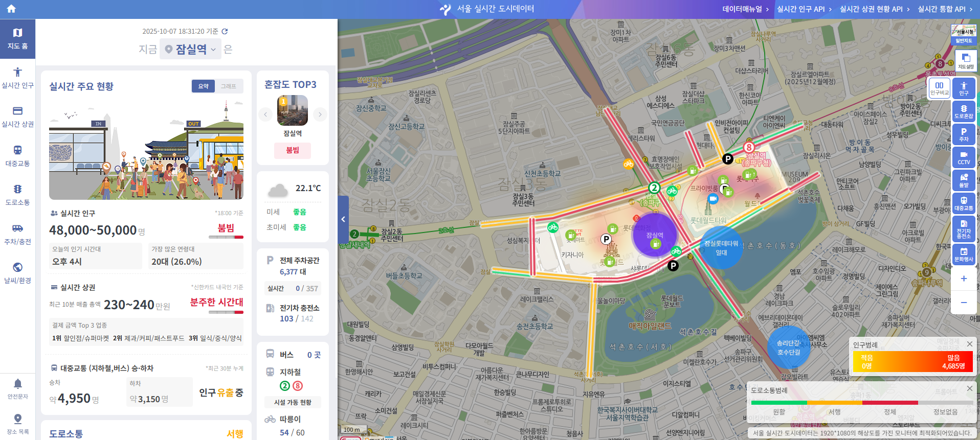Select the 그래프 tab
980x440 pixels.
pos(229,86)
